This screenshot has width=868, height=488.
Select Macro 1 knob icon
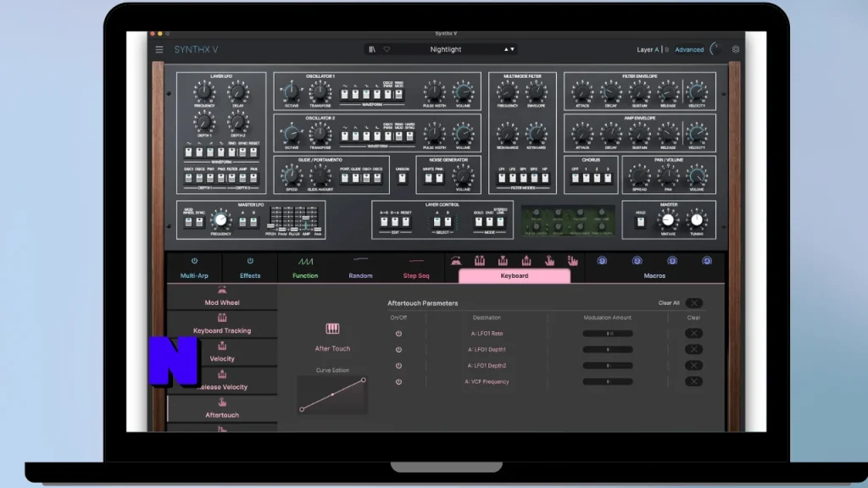tap(602, 261)
